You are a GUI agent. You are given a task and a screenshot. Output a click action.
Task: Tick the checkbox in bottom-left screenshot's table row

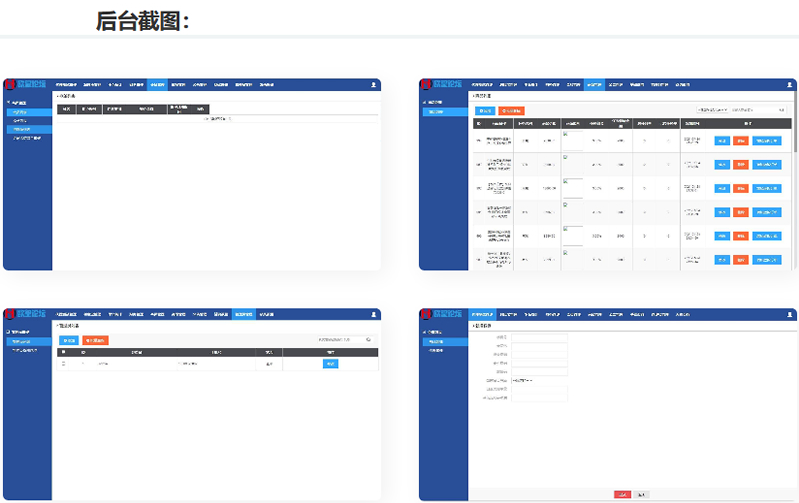[x=64, y=364]
